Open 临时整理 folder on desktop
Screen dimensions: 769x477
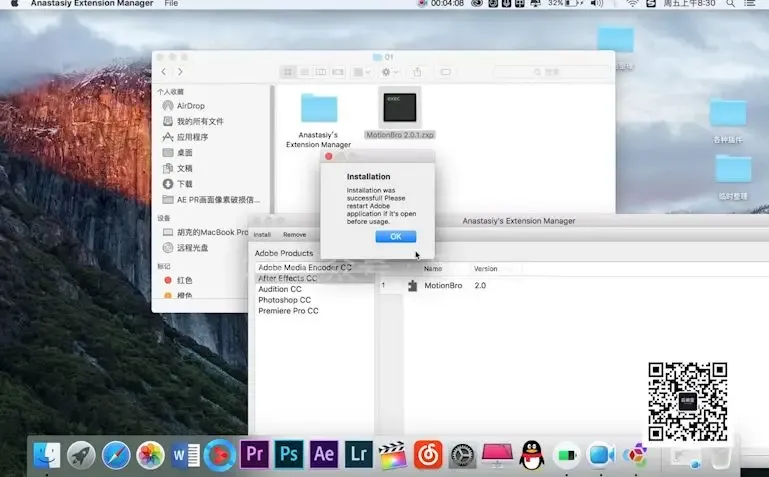(733, 176)
